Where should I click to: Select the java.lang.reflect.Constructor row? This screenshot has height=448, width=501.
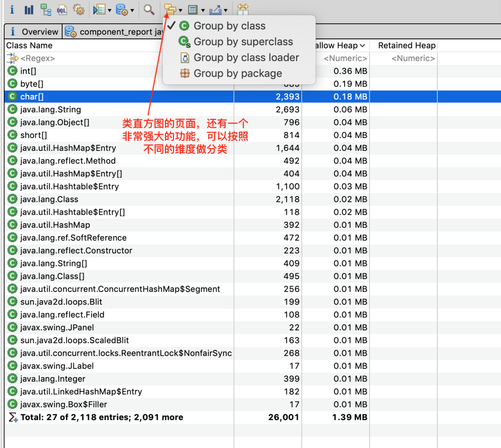pyautogui.click(x=253, y=251)
